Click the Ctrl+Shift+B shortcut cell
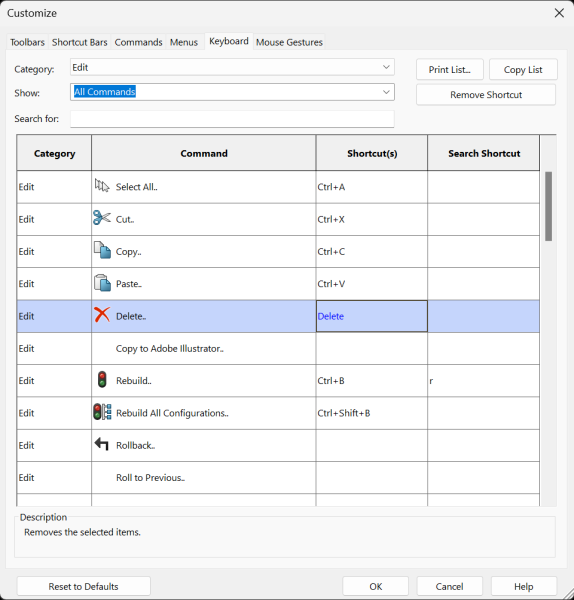 coord(372,413)
